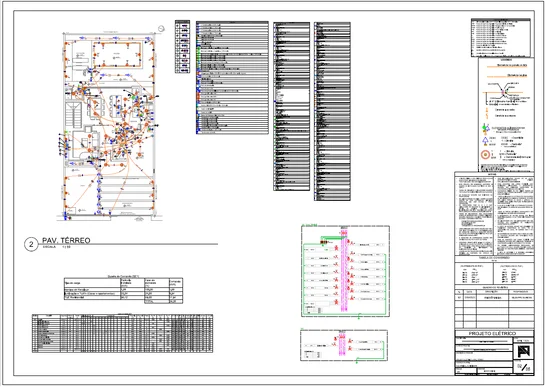Click the upper single-line panel diagram
545x387 pixels.
345,271
